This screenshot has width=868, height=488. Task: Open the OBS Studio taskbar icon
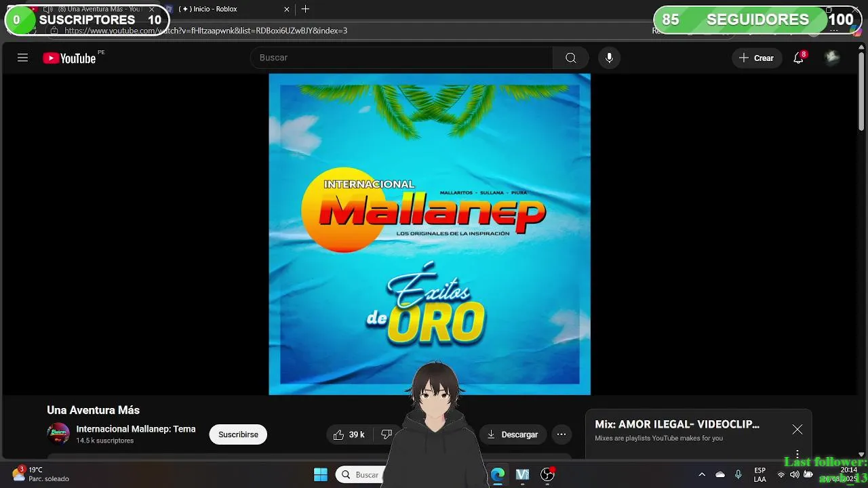(547, 475)
